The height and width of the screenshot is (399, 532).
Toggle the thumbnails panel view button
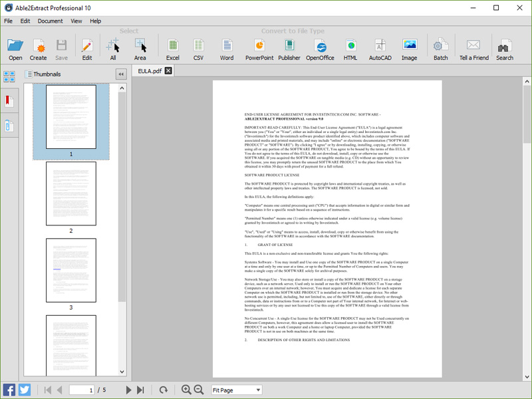point(9,76)
